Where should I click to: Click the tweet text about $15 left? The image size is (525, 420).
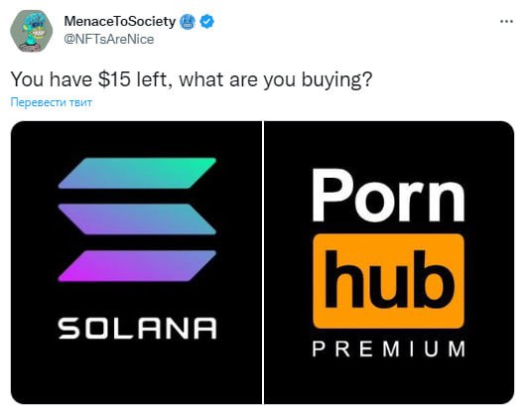point(192,79)
